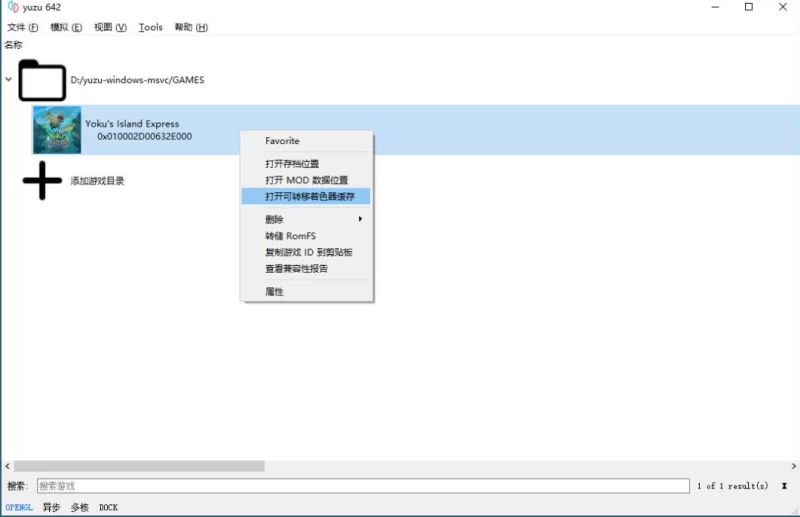Open 属性 from the context menu
Image resolution: width=800 pixels, height=517 pixels.
[307, 291]
